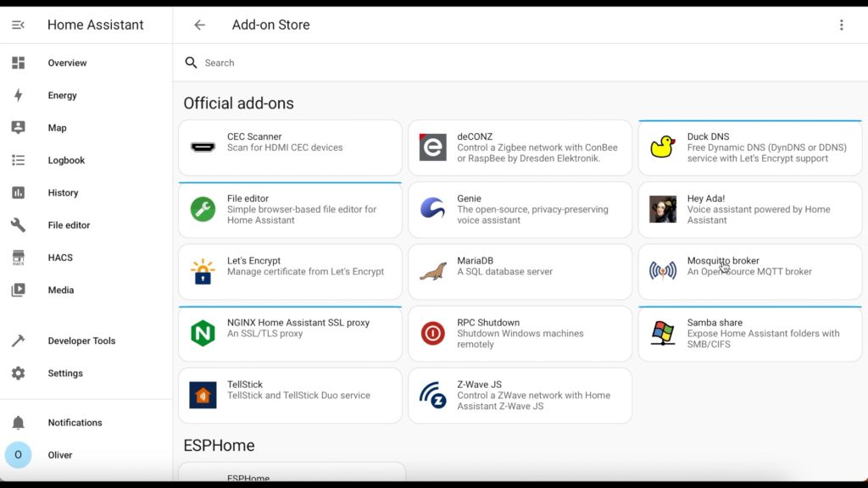Viewport: 868px width, 488px height.
Task: Collapse the sidebar with the menu icon
Action: tap(18, 25)
